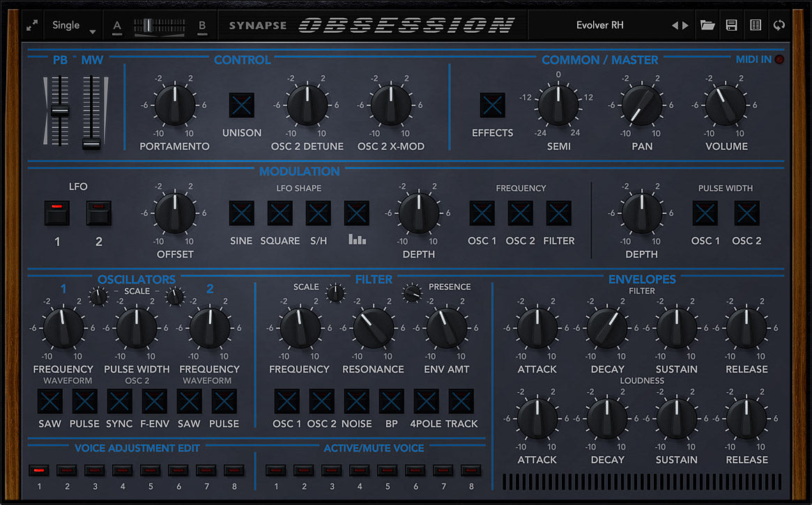Enable the SQUARE LFO shape
Viewport: 812px width, 505px height.
coord(280,213)
